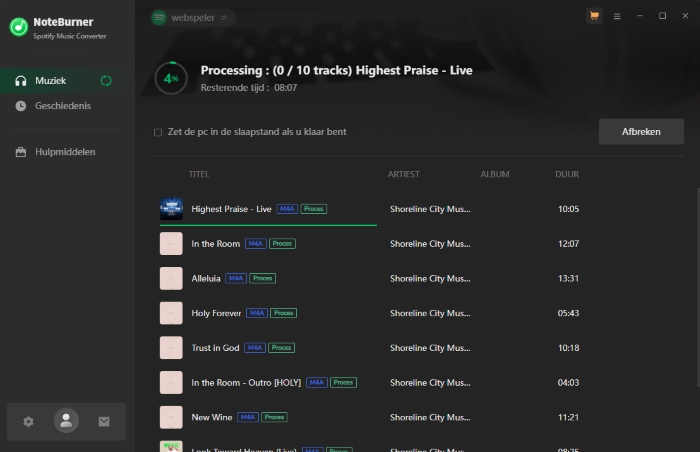Enable sleep mode checkbox when finished
This screenshot has height=452, width=700.
pyautogui.click(x=158, y=132)
